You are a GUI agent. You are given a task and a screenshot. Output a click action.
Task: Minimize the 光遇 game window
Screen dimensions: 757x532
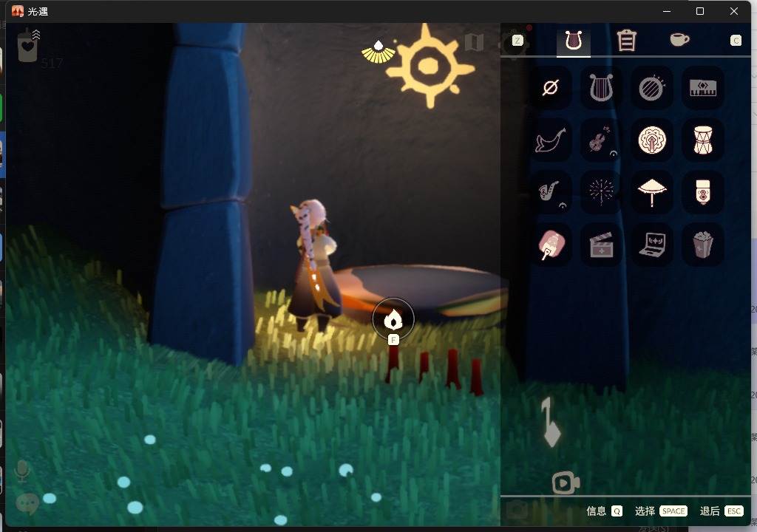[x=667, y=11]
